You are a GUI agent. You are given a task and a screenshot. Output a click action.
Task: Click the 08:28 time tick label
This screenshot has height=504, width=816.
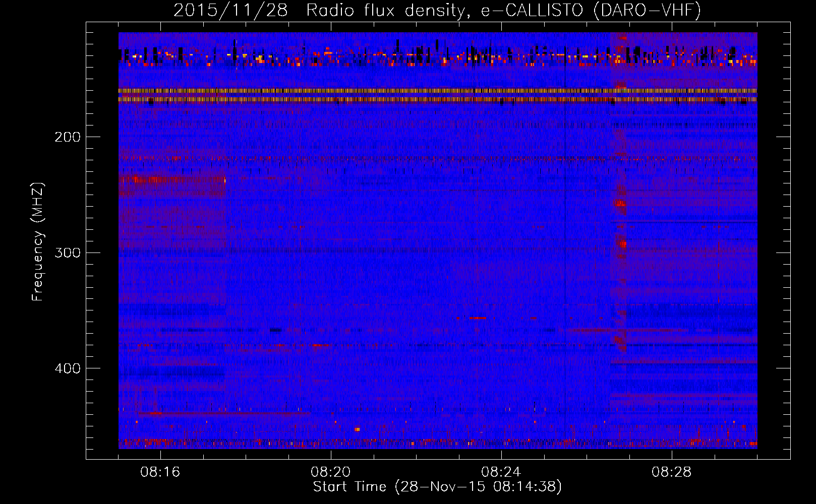(672, 472)
